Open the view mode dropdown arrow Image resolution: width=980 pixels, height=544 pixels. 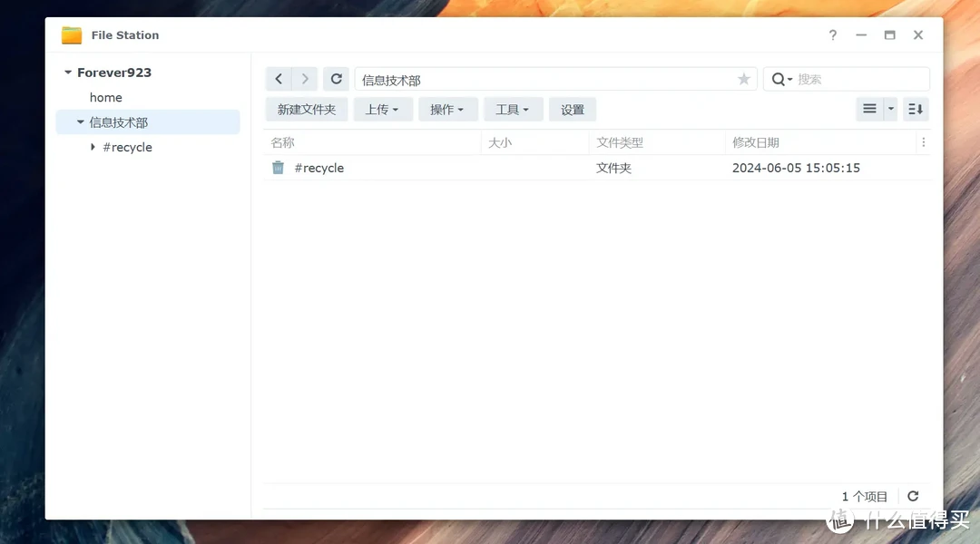(x=889, y=109)
